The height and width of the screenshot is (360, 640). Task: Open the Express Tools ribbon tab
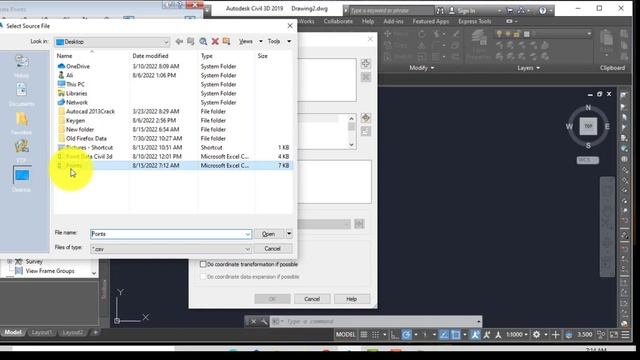coord(474,21)
